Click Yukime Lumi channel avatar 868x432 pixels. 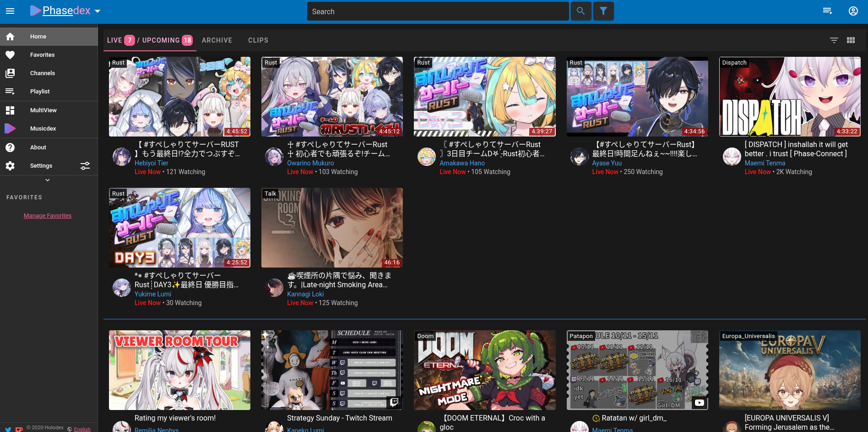(x=122, y=288)
